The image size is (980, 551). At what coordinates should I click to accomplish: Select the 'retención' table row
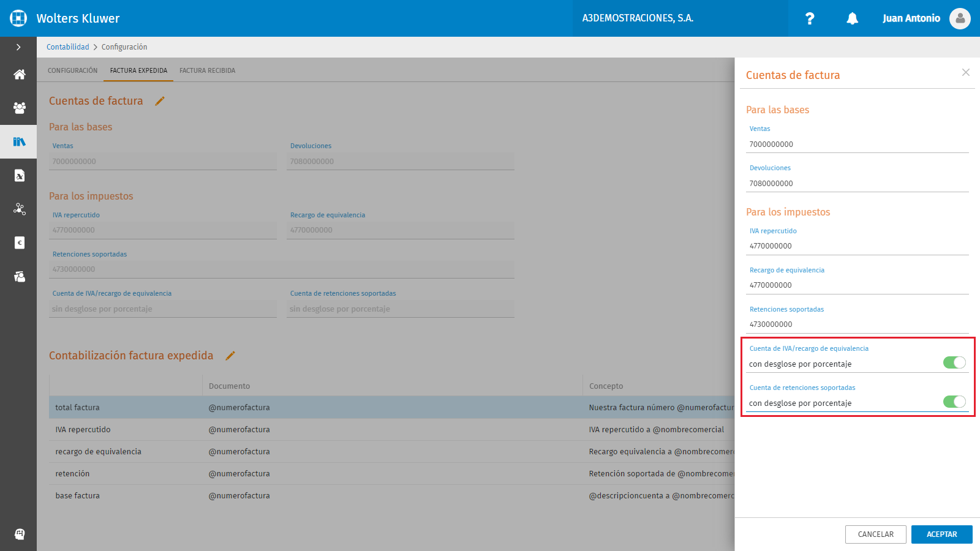tap(391, 474)
